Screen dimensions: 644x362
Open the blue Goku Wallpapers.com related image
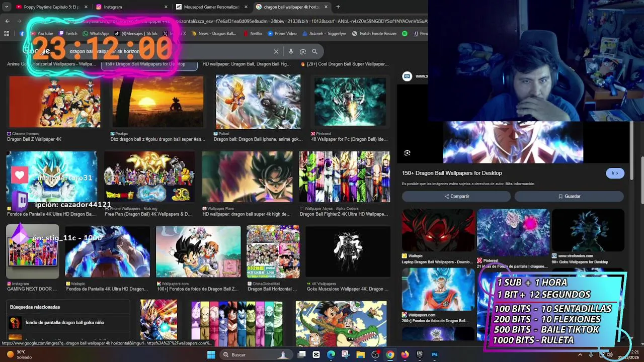point(438,289)
